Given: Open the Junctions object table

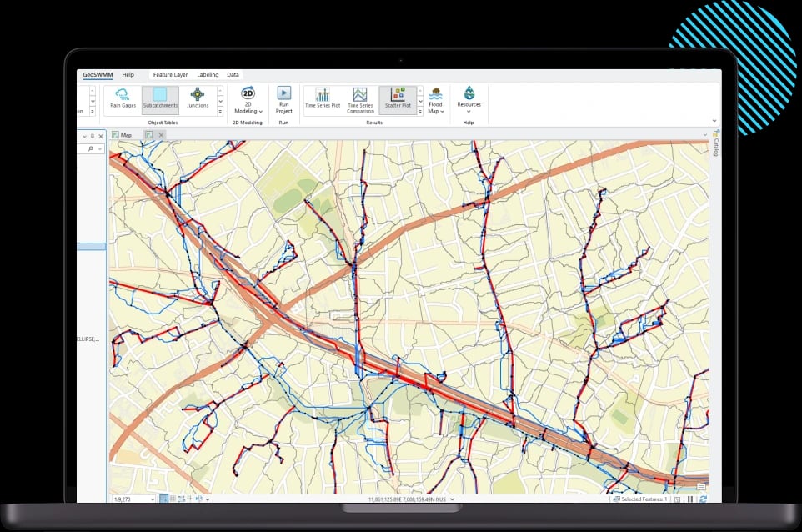Looking at the screenshot, I should pos(198,98).
